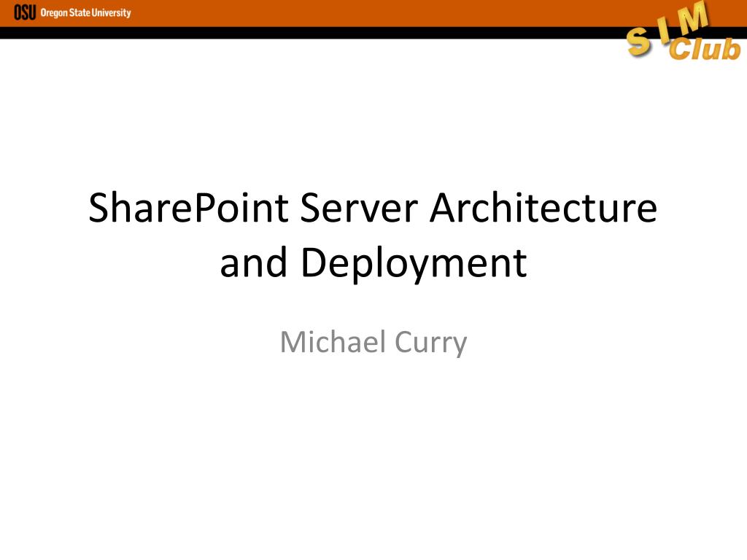Select the 'Michael Curry' subtitle

[373, 341]
